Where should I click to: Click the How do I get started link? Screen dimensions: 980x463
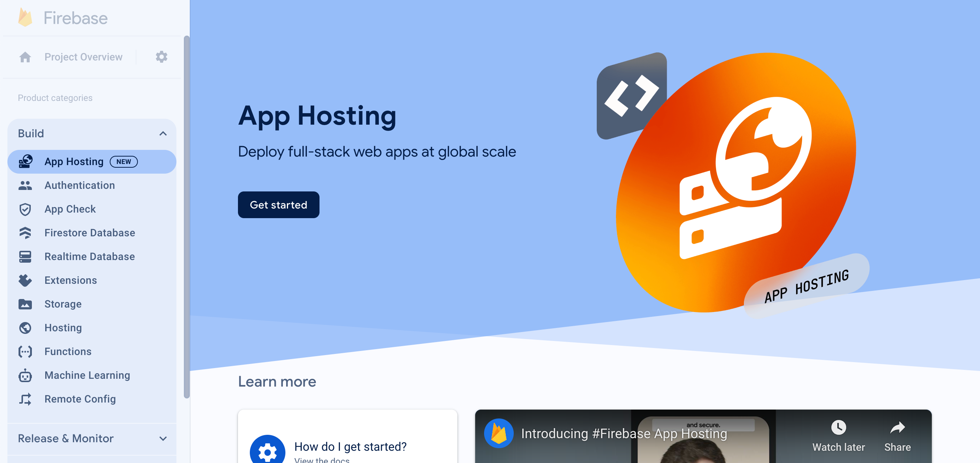[x=350, y=447]
